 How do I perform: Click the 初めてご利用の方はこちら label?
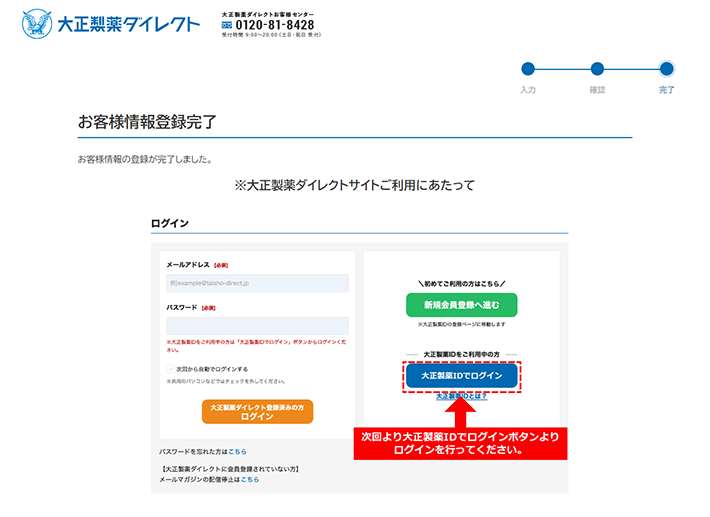click(461, 284)
